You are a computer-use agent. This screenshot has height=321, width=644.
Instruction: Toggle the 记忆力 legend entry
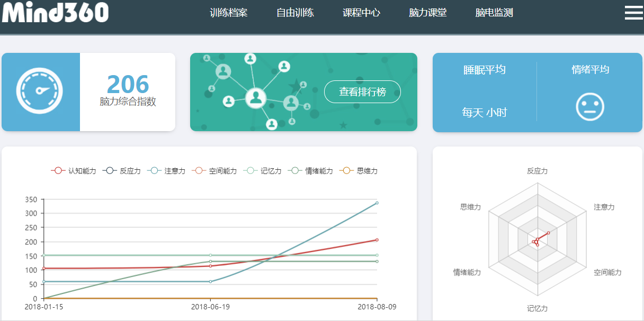(263, 171)
